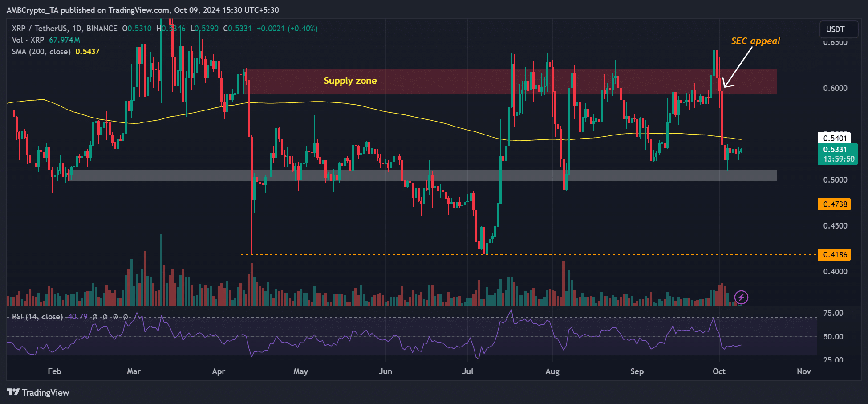Click the change +0.0021 (+0.40%) value
Screen dimensions: 868x404
point(288,29)
